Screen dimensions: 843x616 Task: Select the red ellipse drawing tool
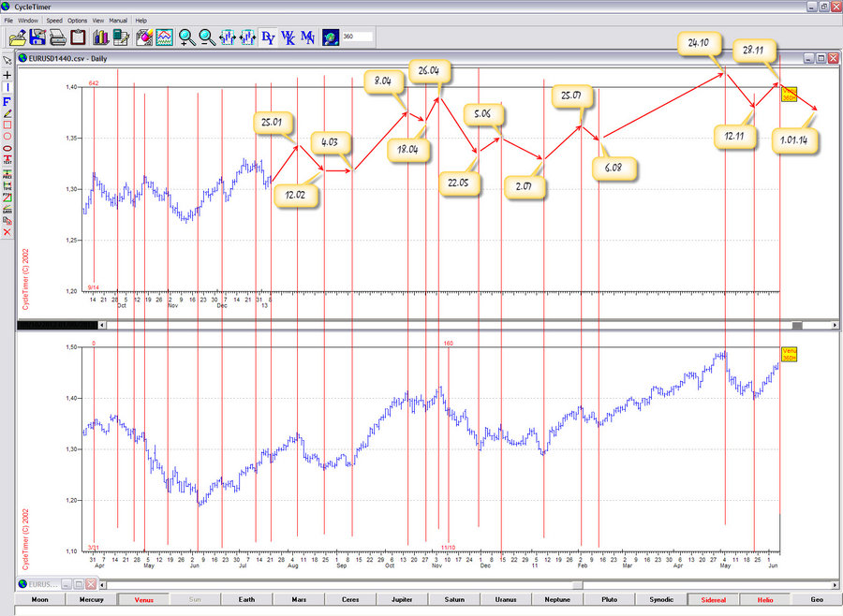point(7,147)
